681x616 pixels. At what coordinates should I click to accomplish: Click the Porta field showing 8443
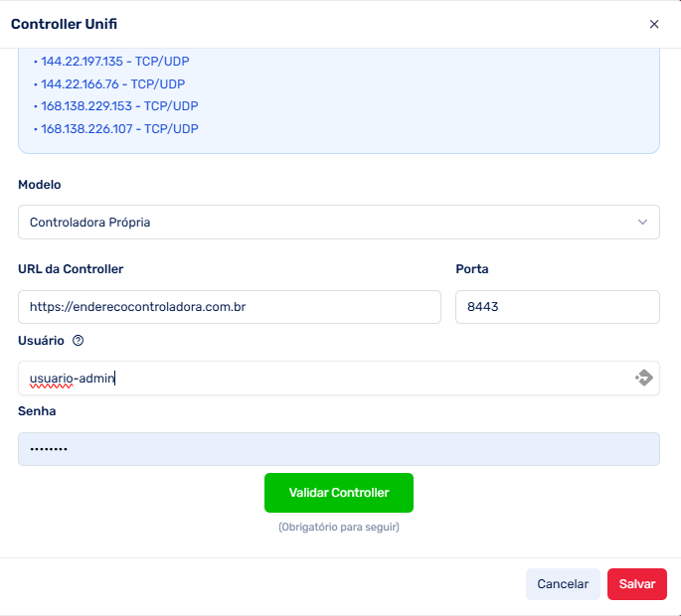[x=557, y=307]
